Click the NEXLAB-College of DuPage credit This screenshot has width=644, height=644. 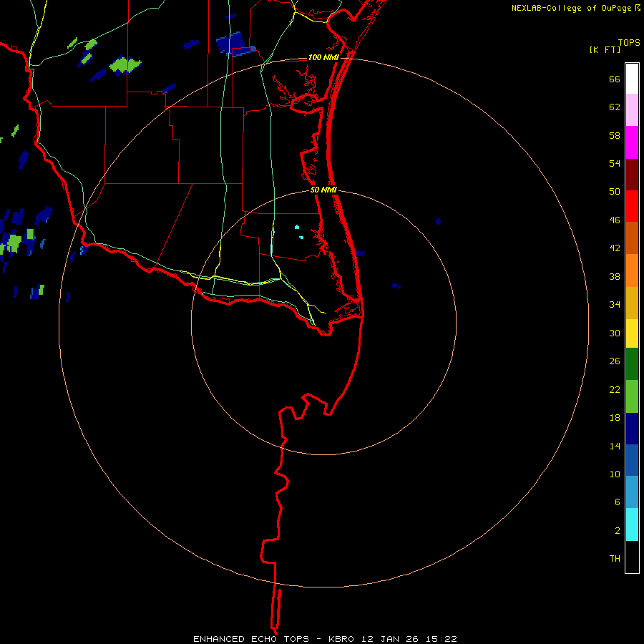pyautogui.click(x=572, y=8)
